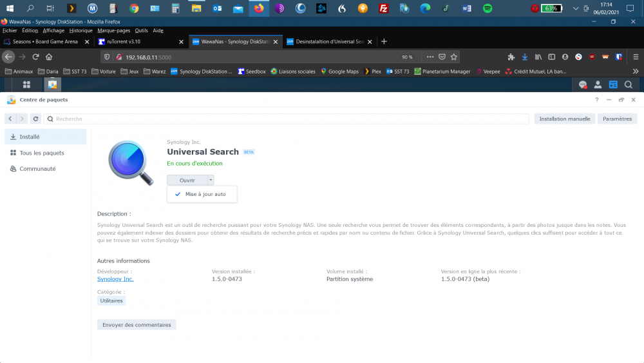The width and height of the screenshot is (644, 363).
Task: Select Tous les paquets in sidebar
Action: point(46,153)
